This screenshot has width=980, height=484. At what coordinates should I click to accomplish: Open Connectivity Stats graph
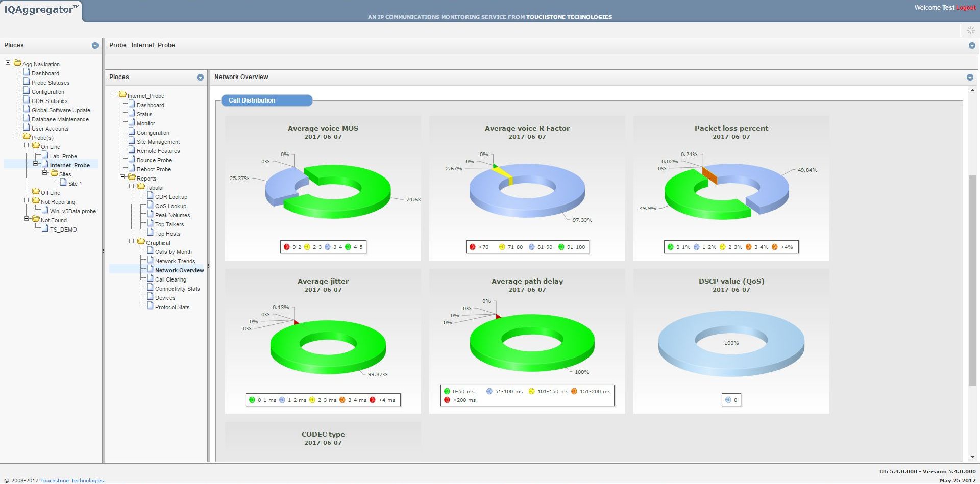[177, 289]
